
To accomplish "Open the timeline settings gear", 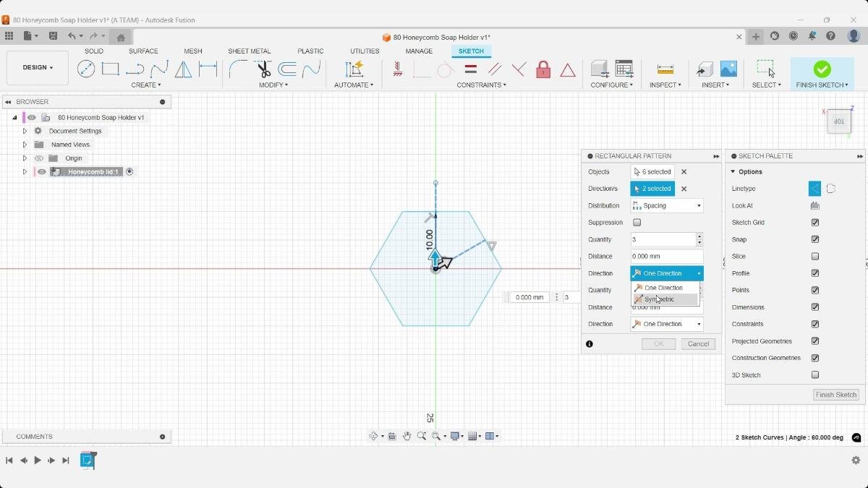I will [856, 460].
